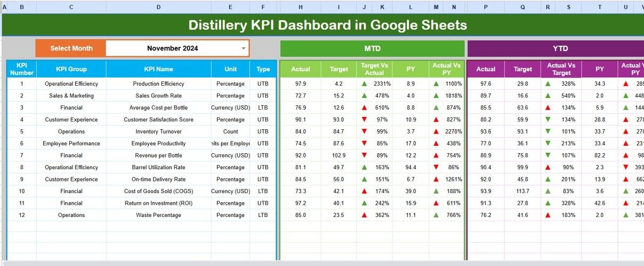The width and height of the screenshot is (644, 266).
Task: Click Production Efficiency's MTD Target Vs Actual arrow
Action: click(x=365, y=84)
